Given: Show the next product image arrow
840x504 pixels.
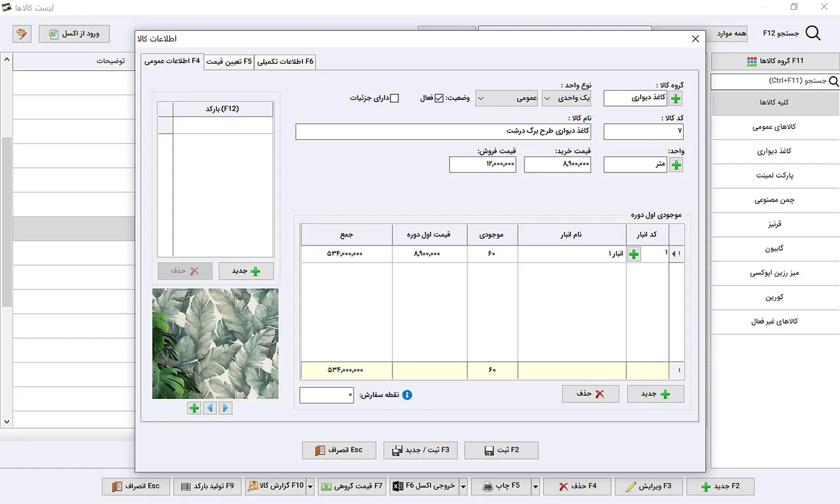Looking at the screenshot, I should point(226,408).
